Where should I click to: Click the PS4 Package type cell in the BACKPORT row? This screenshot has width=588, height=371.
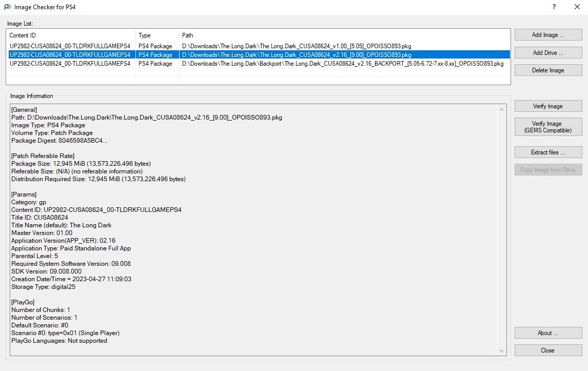(155, 64)
